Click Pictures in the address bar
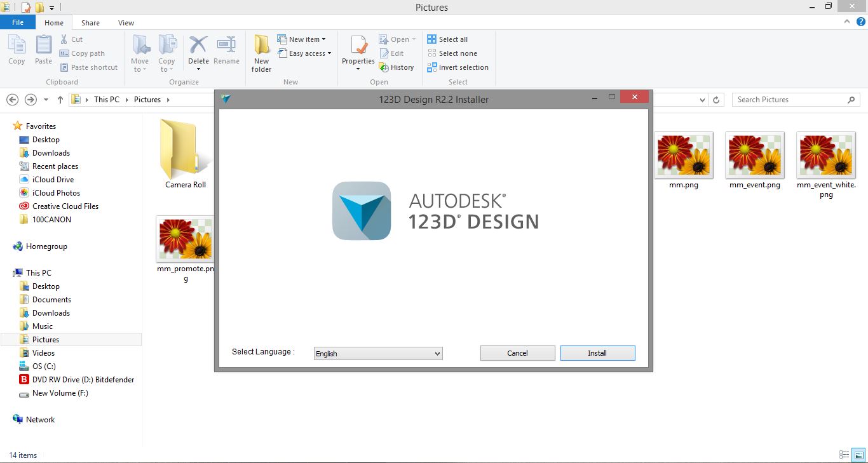 coord(147,100)
